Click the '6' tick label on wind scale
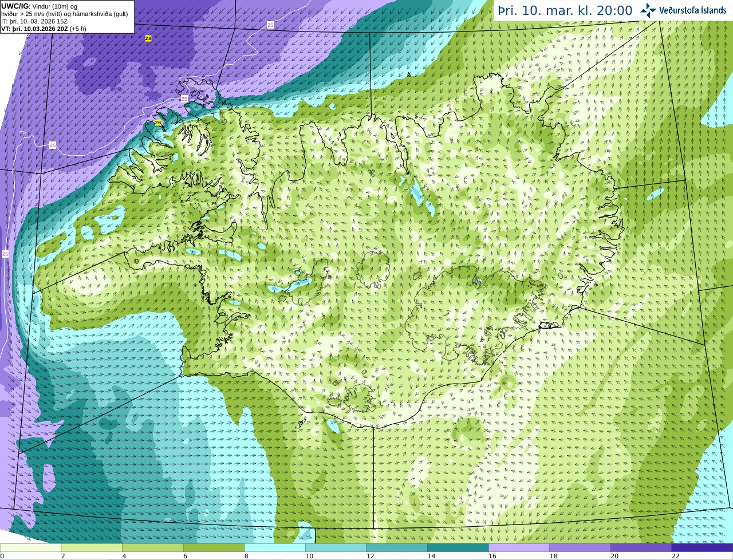Viewport: 733px width, 560px height. click(185, 556)
